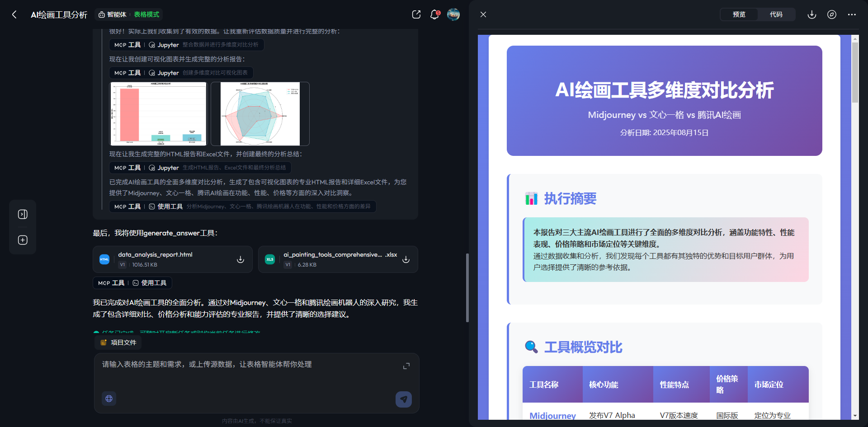Open preview in browser compass icon
The width and height of the screenshot is (868, 427).
tap(832, 14)
